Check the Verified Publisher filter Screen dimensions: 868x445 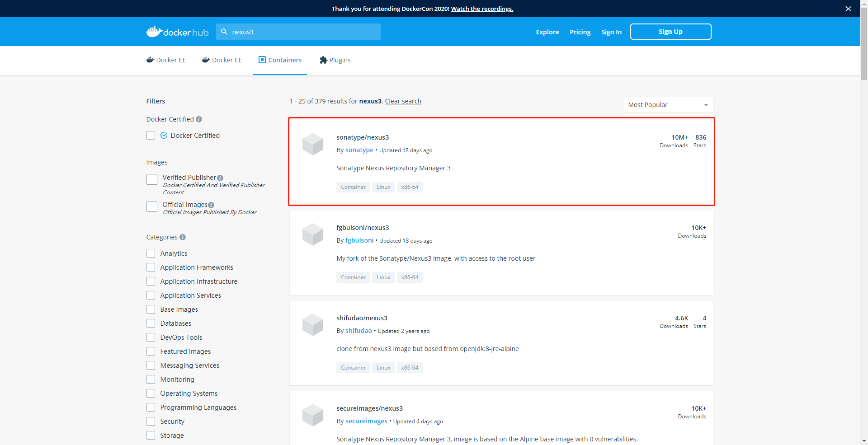152,179
